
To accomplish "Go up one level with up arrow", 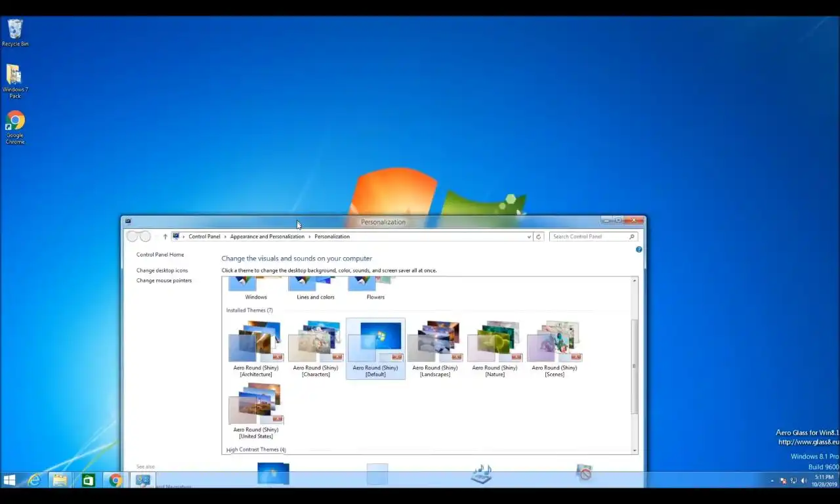I will coord(165,236).
